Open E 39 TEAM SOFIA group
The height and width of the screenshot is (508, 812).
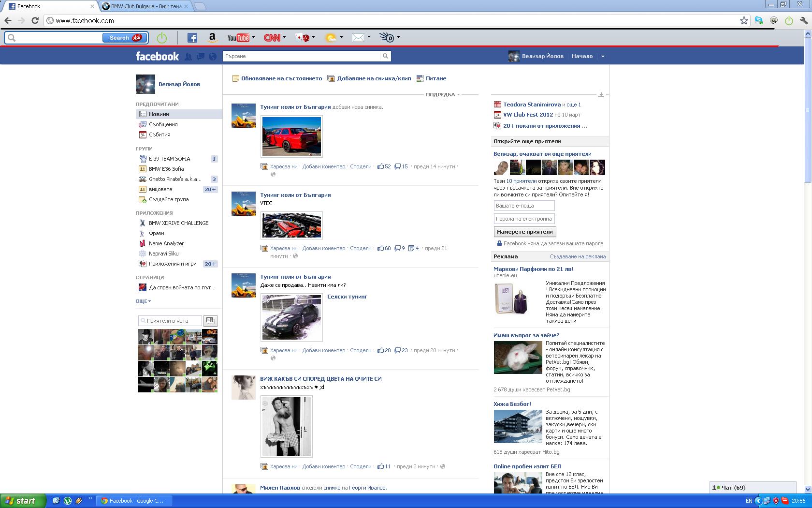(x=169, y=159)
